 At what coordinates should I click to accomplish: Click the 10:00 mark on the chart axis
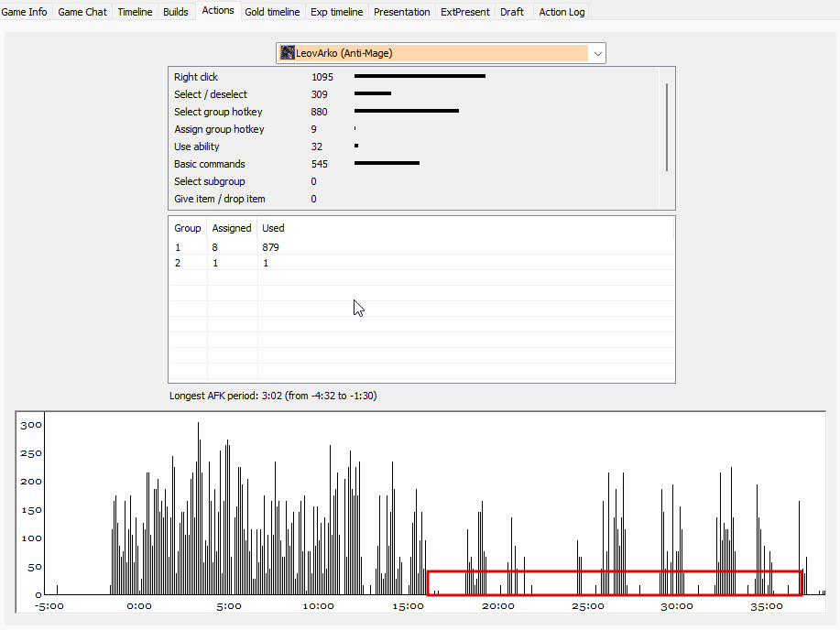pos(318,606)
